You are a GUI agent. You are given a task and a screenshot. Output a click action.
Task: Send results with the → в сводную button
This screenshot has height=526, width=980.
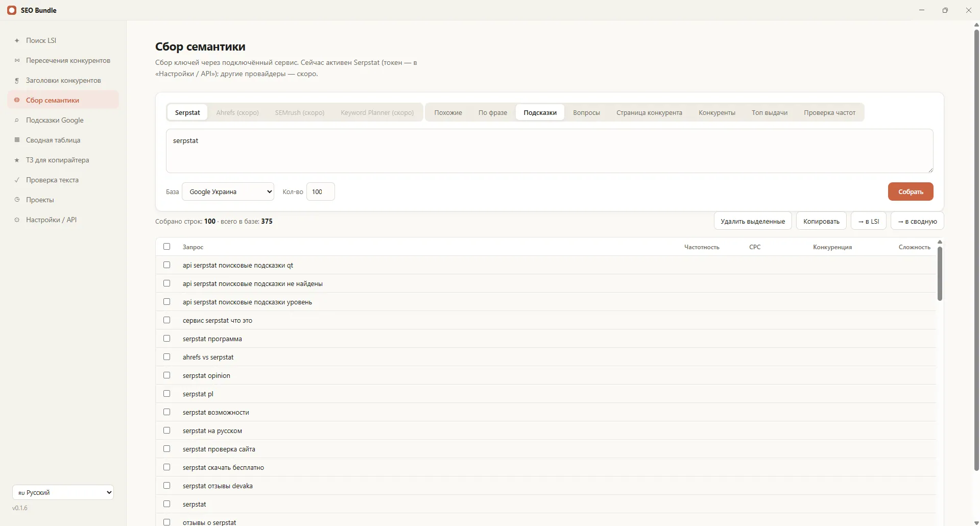(917, 221)
